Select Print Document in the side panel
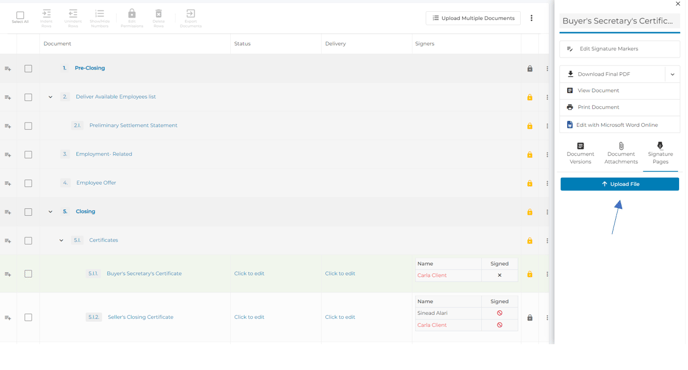This screenshot has height=370, width=688. pos(620,107)
